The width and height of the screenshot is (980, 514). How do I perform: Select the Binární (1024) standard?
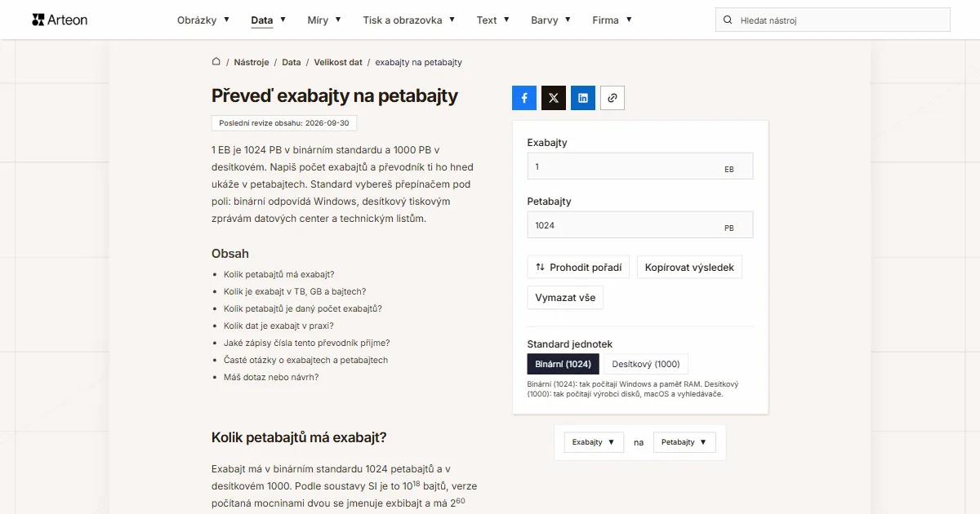563,364
